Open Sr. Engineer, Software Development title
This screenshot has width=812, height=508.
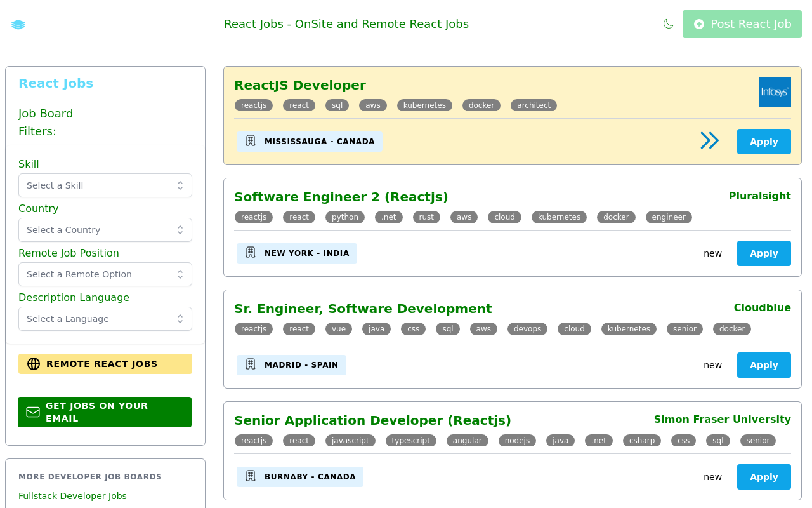click(x=363, y=309)
